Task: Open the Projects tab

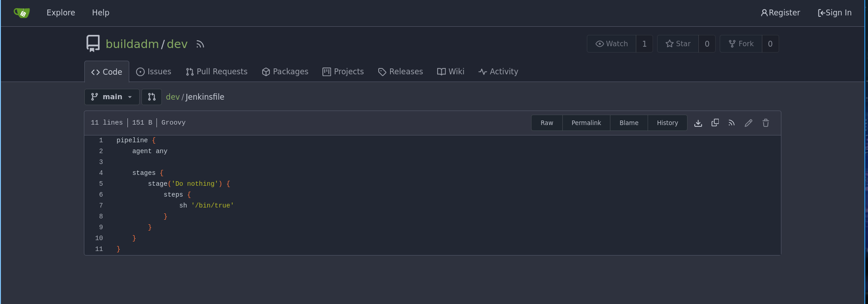Action: click(343, 72)
